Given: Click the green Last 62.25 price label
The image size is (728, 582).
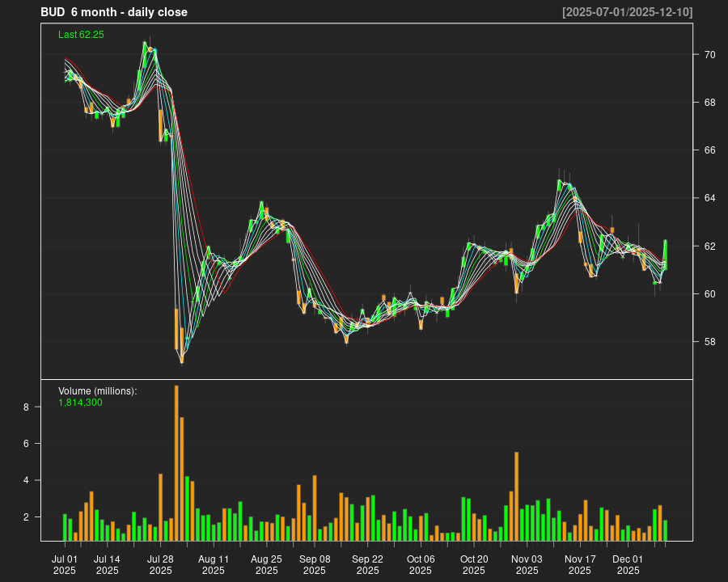Looking at the screenshot, I should coord(81,35).
